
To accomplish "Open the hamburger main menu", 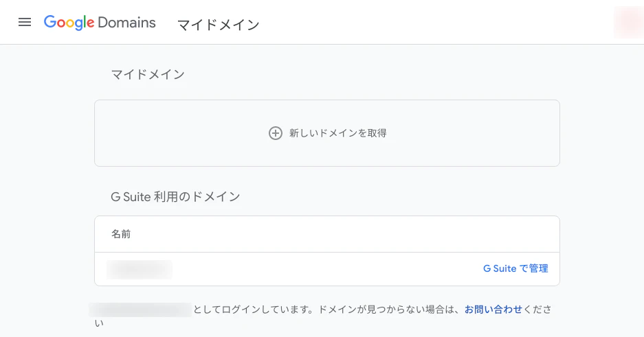I will 25,22.
